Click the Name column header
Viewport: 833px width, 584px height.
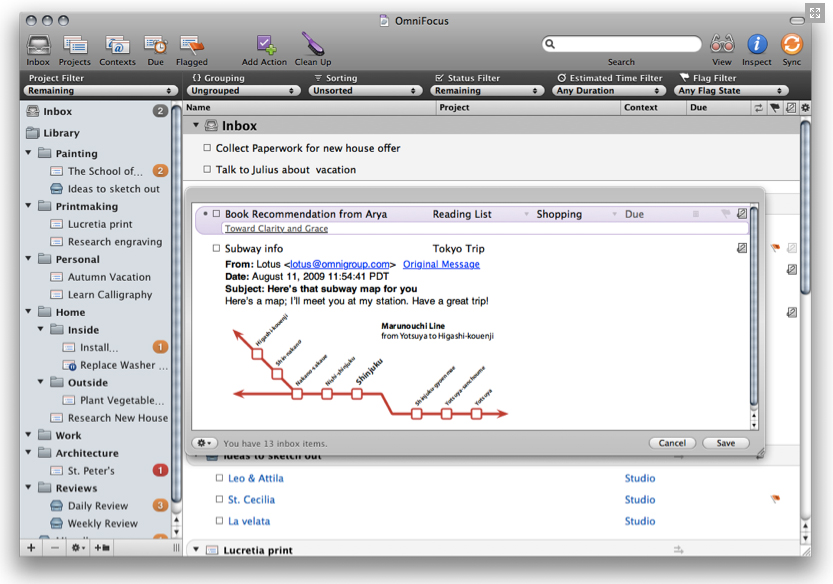(x=309, y=107)
